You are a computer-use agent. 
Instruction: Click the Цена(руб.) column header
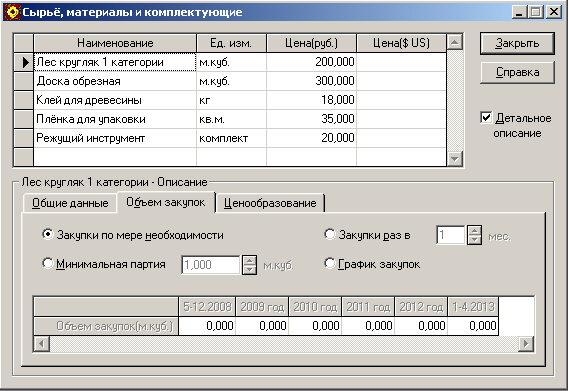pyautogui.click(x=311, y=43)
